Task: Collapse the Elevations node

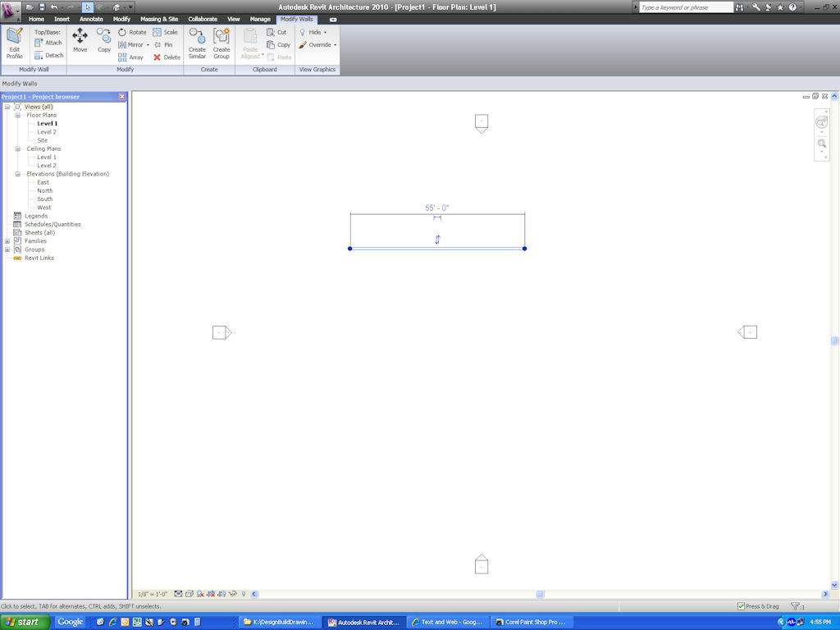Action: point(18,174)
